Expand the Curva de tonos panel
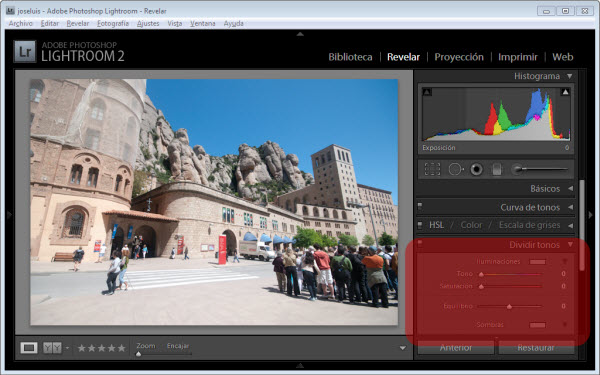The width and height of the screenshot is (600, 375). pyautogui.click(x=570, y=207)
